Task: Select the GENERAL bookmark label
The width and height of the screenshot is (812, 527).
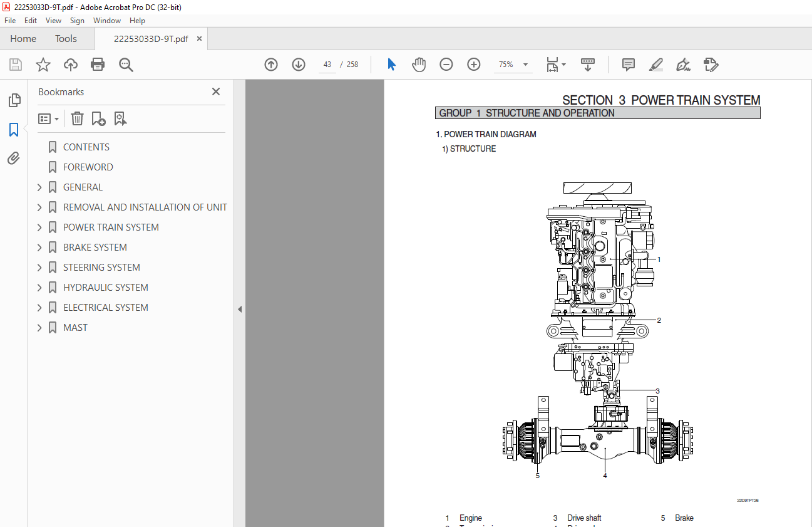Action: tap(83, 187)
